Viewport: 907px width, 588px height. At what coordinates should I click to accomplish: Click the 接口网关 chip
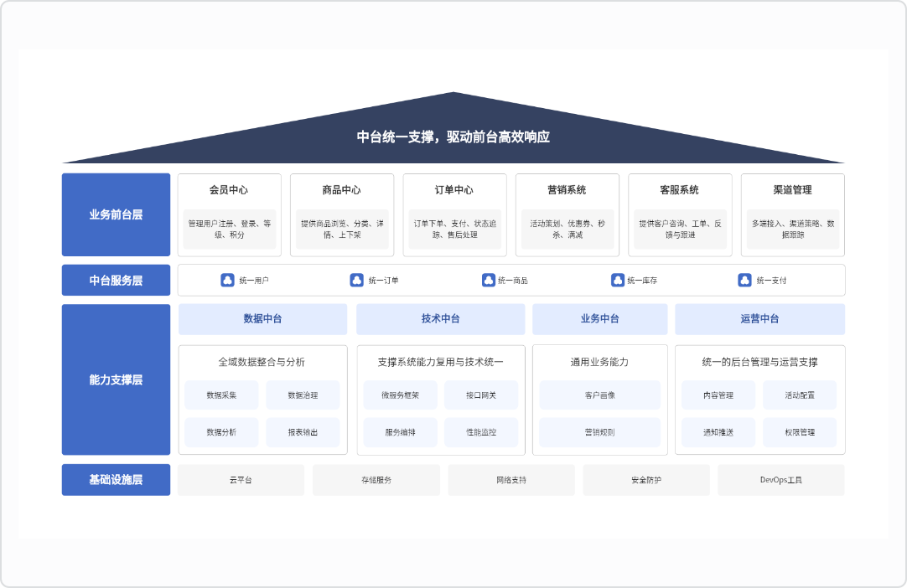coord(481,395)
